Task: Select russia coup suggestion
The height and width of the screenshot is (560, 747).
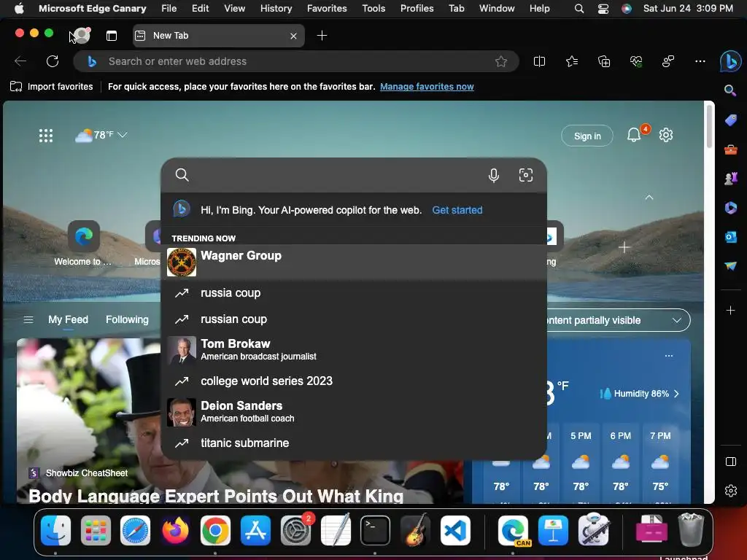Action: click(x=354, y=293)
